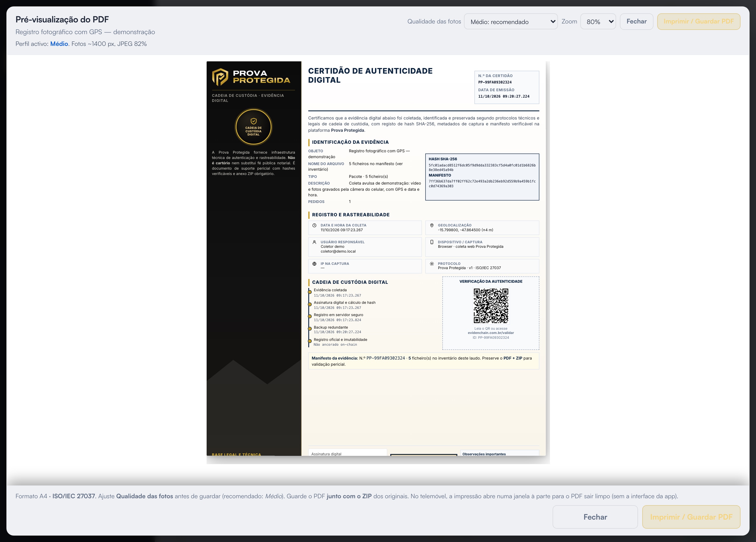Click the clock icon beside Data e Hora da Coleta
The image size is (756, 542).
314,226
